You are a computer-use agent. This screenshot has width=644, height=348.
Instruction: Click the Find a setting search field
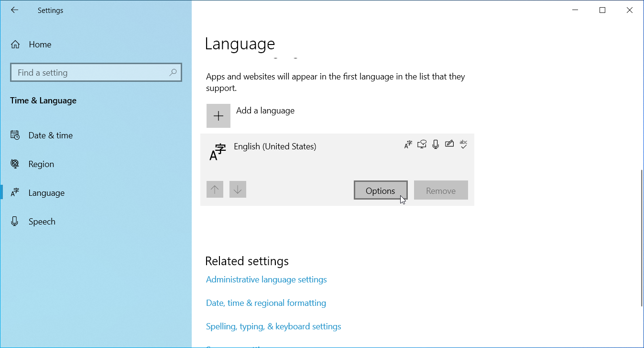91,73
